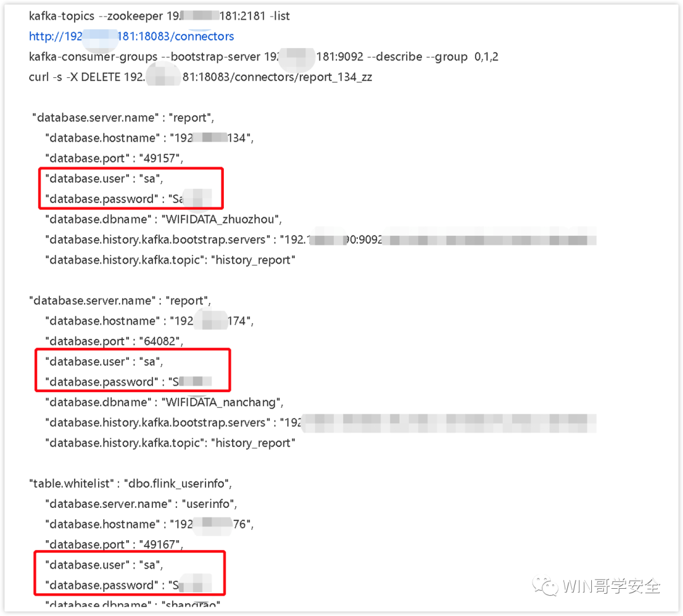683x616 pixels.
Task: Open the blue connectors URL link
Action: [x=132, y=36]
